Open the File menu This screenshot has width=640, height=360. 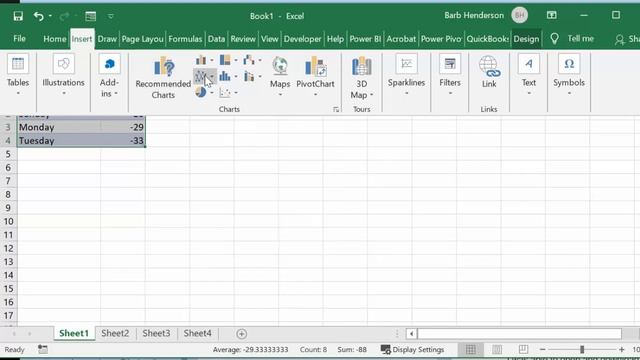(19, 39)
